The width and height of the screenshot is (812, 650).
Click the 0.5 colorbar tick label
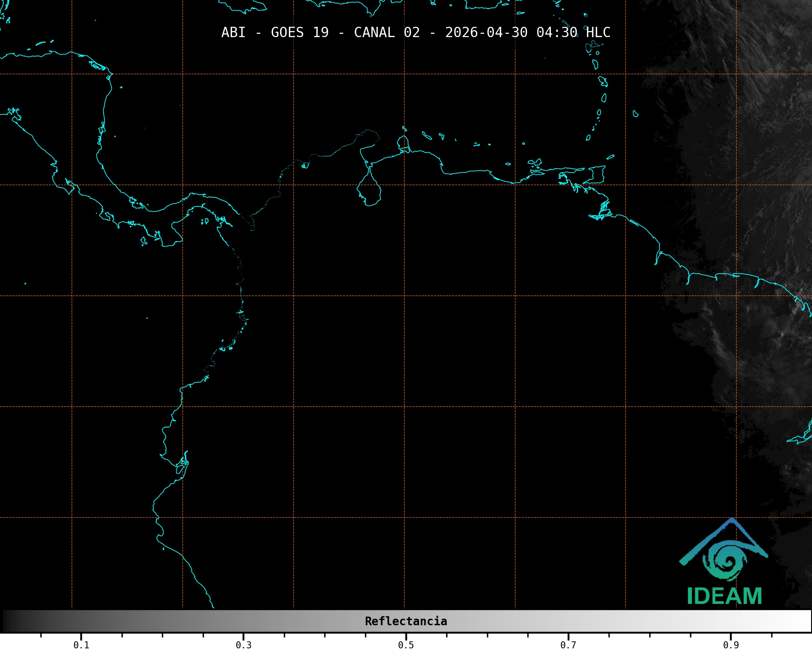tap(406, 645)
